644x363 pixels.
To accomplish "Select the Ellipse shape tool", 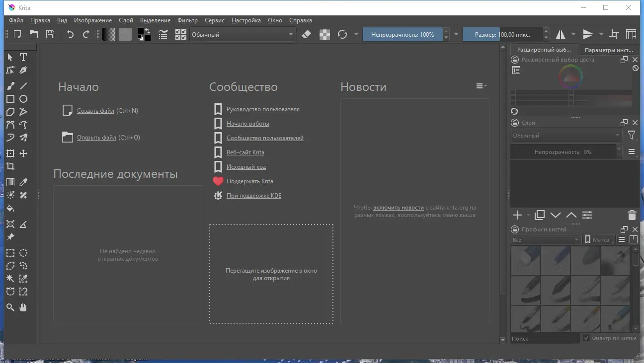I will [x=23, y=99].
